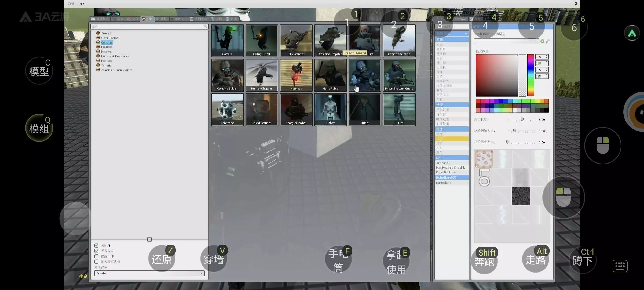Click the magnifier icon in the search box
Screen dimensions: 644x290
205,26
